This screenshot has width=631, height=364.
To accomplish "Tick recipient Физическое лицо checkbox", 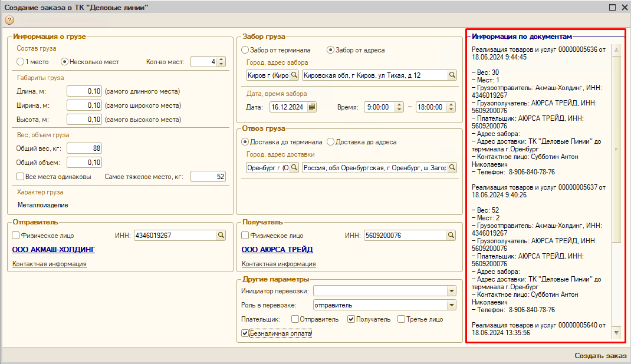I will 245,236.
